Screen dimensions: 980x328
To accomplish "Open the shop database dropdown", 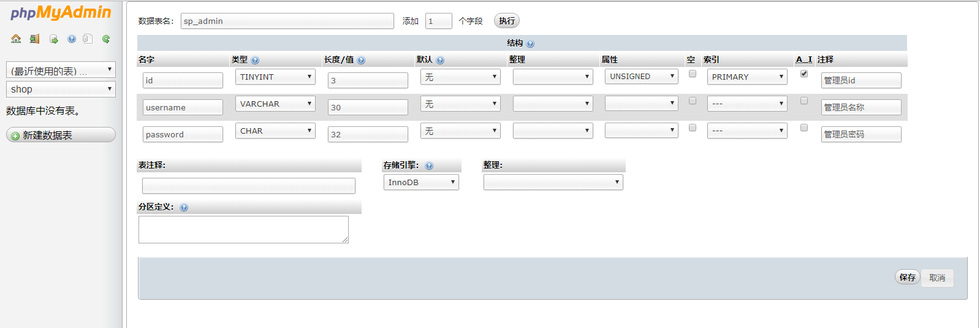I will pos(61,89).
